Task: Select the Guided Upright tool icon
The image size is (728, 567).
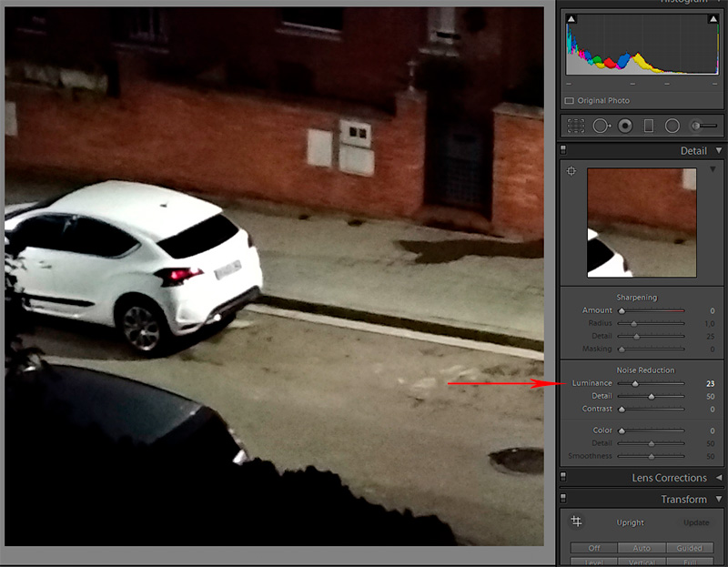Action: [x=575, y=521]
